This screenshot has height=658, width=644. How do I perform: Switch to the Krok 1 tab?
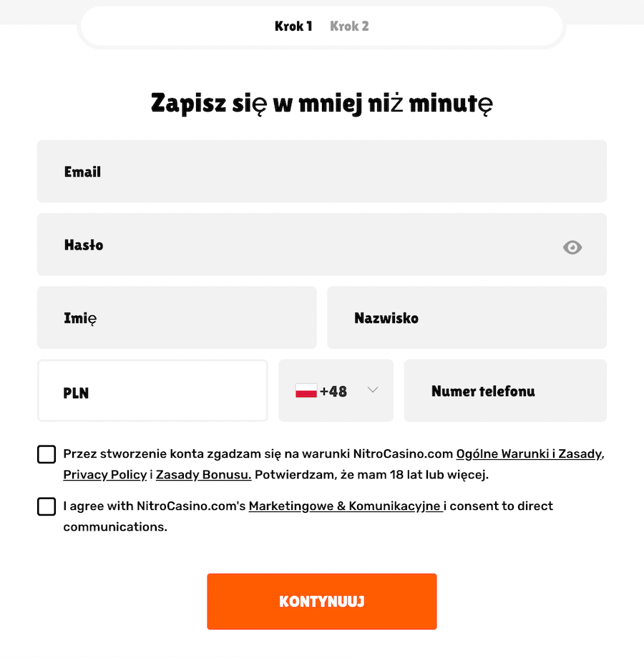(x=293, y=26)
